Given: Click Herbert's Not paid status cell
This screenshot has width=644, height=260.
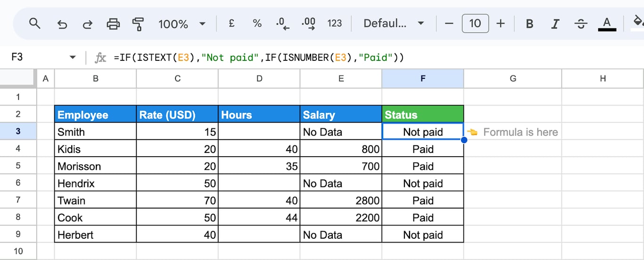Looking at the screenshot, I should coord(423,234).
